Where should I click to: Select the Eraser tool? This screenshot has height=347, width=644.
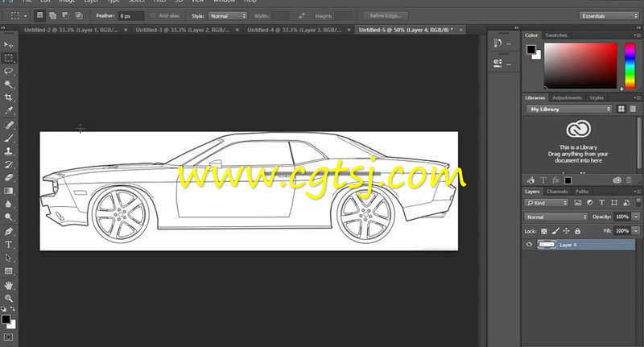pyautogui.click(x=8, y=177)
